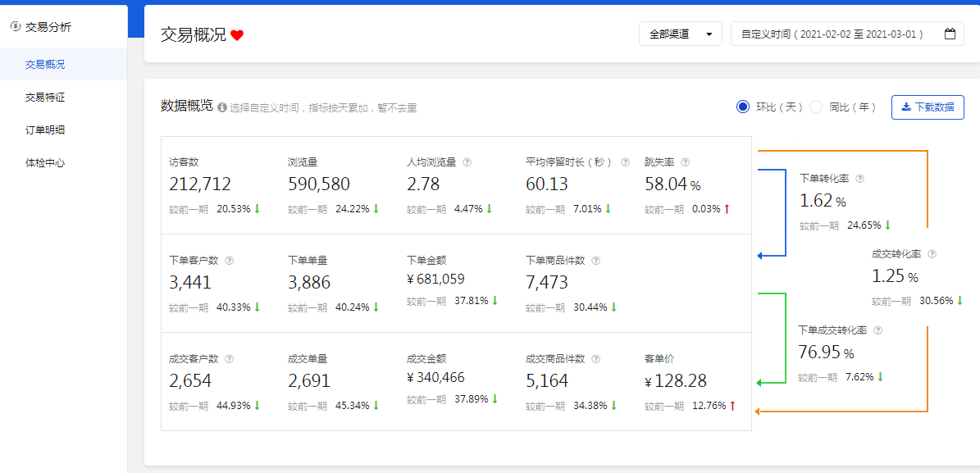Click red up arrow beside 跳失率 0.03%
Screen dimensions: 980x473
pos(727,209)
